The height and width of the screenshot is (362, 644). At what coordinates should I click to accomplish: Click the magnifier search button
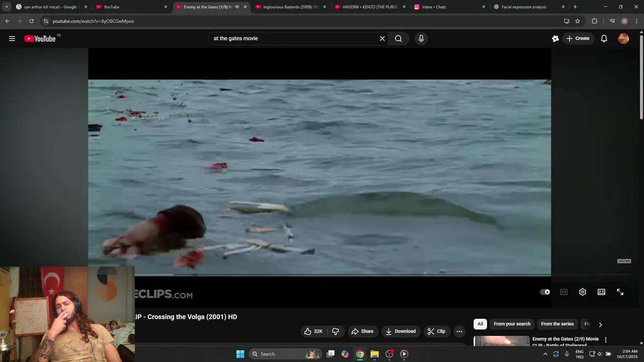pos(398,39)
